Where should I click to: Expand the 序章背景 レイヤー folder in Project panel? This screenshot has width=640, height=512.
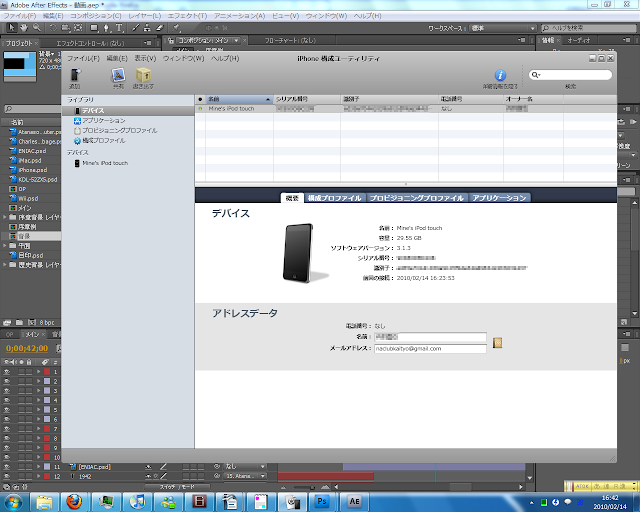(x=4, y=217)
